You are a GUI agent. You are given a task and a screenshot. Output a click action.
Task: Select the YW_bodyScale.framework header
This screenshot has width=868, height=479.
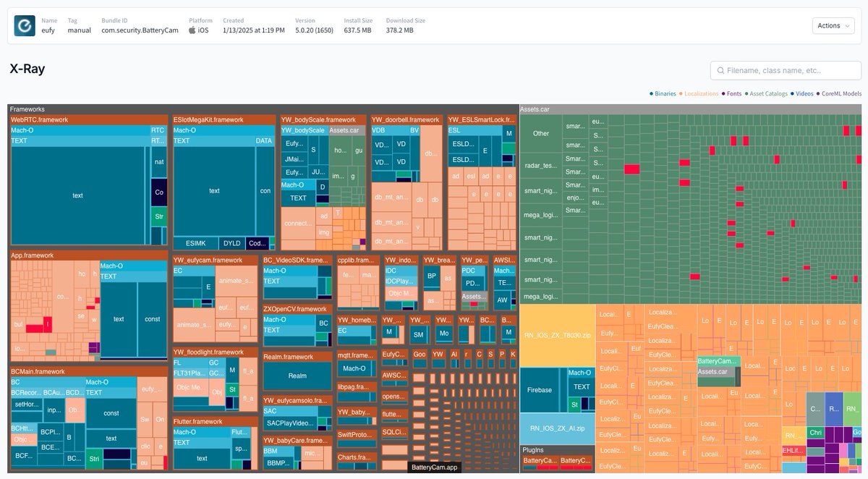tap(323, 119)
